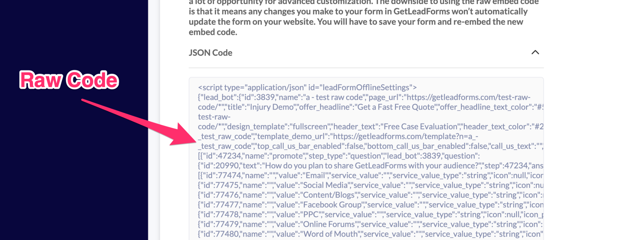The height and width of the screenshot is (240, 644).
Task: Click the script type application/json opening line
Action: tap(307, 87)
